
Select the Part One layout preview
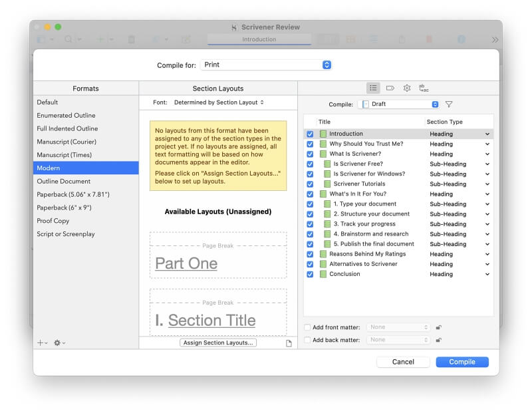(x=218, y=255)
